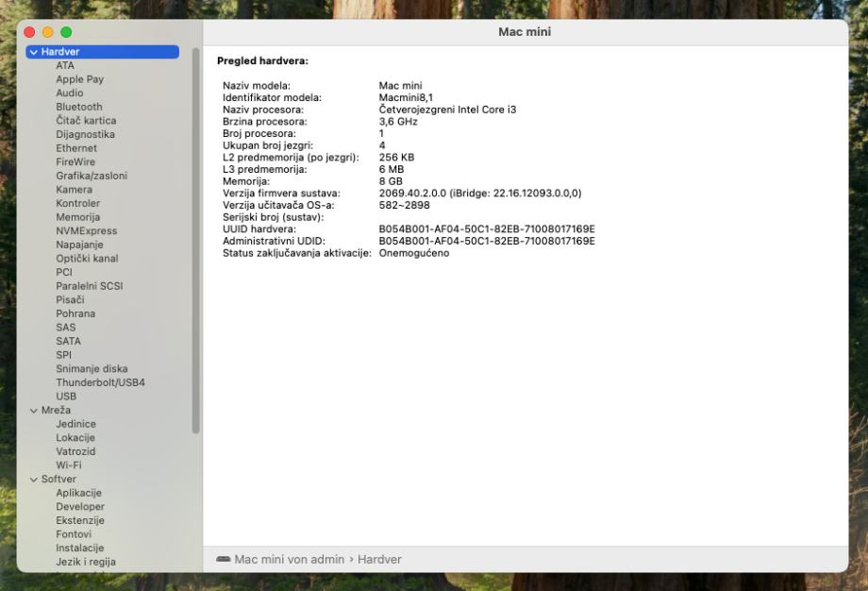
Task: Click the 3,6 GHz processor speed value
Action: pyautogui.click(x=398, y=122)
